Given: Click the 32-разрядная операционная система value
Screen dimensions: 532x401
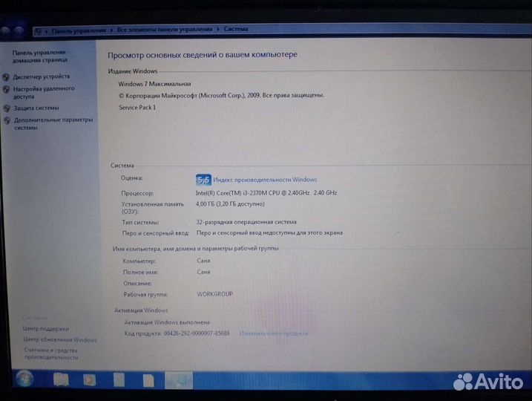Looking at the screenshot, I should pyautogui.click(x=246, y=222).
